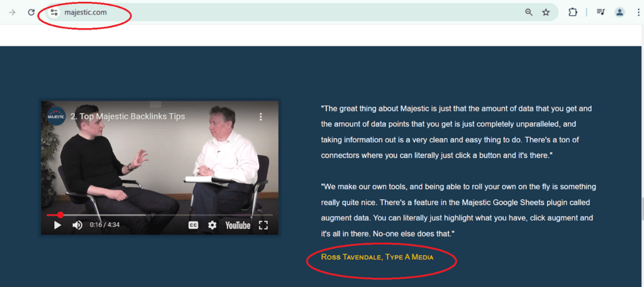Screen dimensions: 644x287
Task: Click the browser forward arrow
Action: [x=13, y=13]
